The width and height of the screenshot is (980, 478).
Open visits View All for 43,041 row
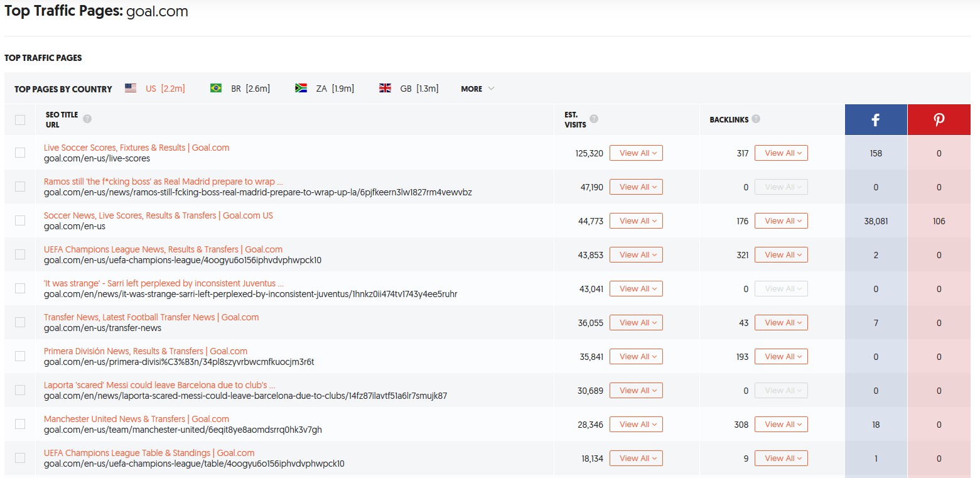(x=636, y=289)
